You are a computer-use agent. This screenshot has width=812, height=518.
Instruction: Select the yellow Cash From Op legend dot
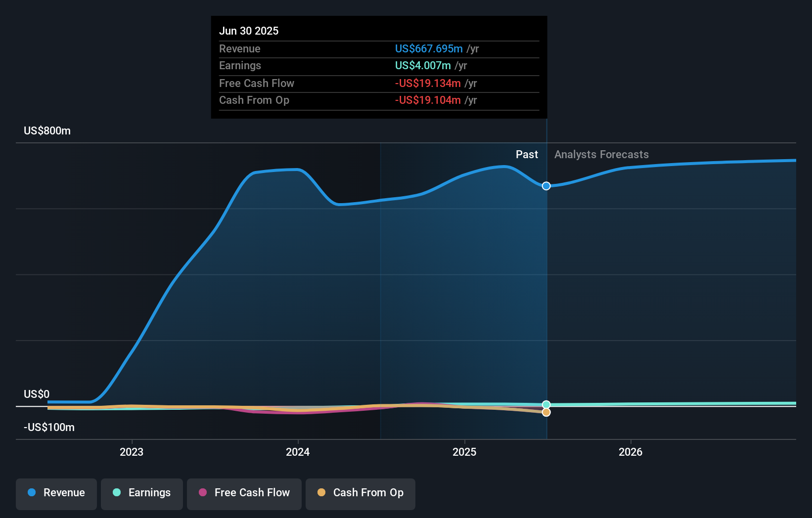[x=321, y=493]
